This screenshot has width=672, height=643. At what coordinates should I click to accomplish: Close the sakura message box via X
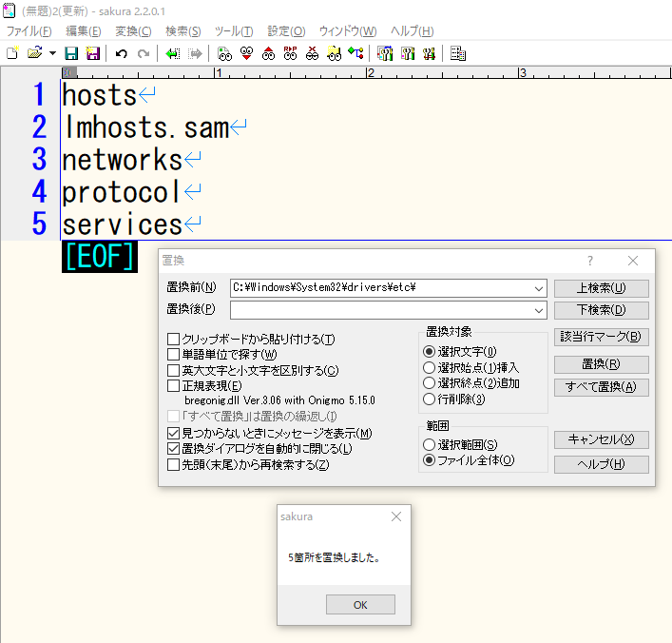point(396,516)
